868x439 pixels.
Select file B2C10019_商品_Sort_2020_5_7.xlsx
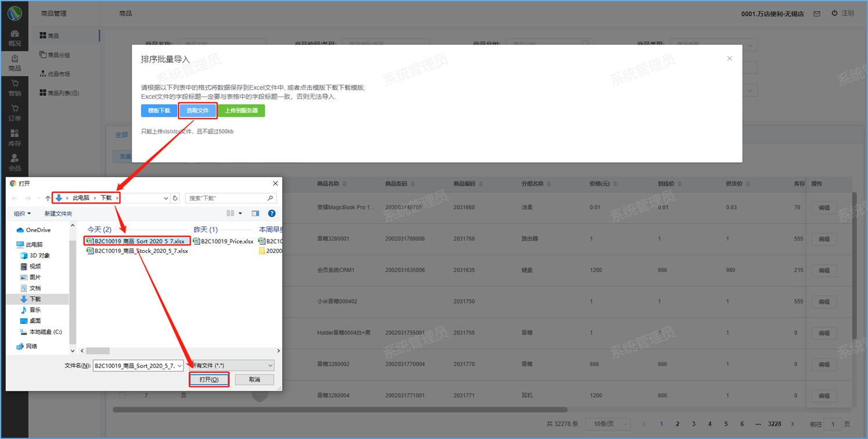(137, 241)
